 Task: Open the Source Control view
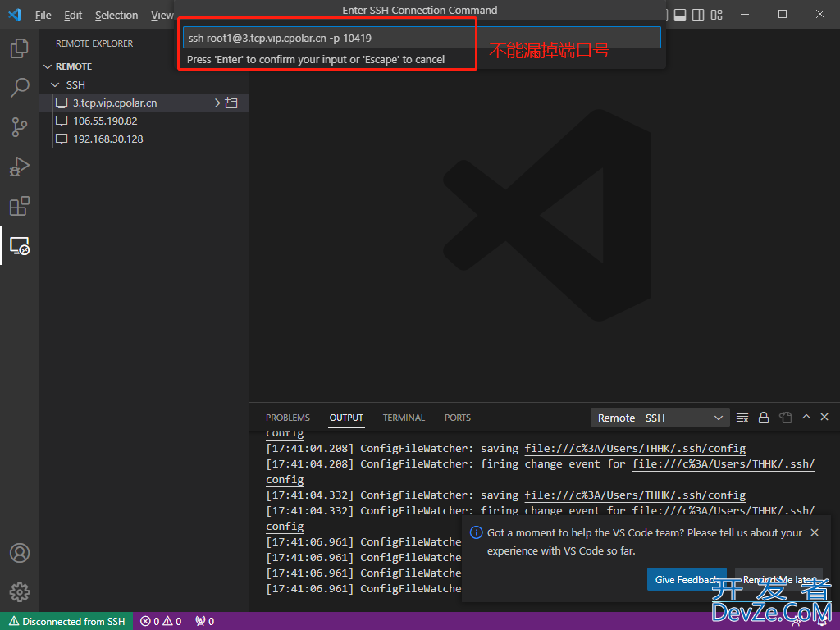pyautogui.click(x=20, y=127)
